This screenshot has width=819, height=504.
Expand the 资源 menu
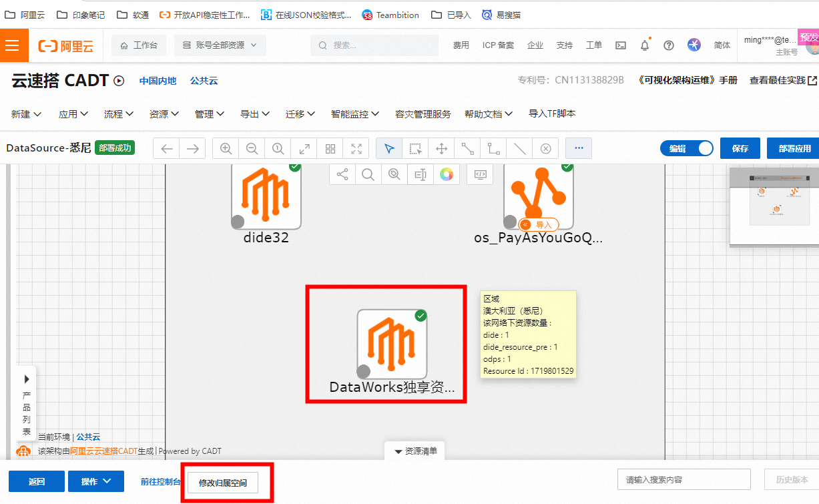164,114
